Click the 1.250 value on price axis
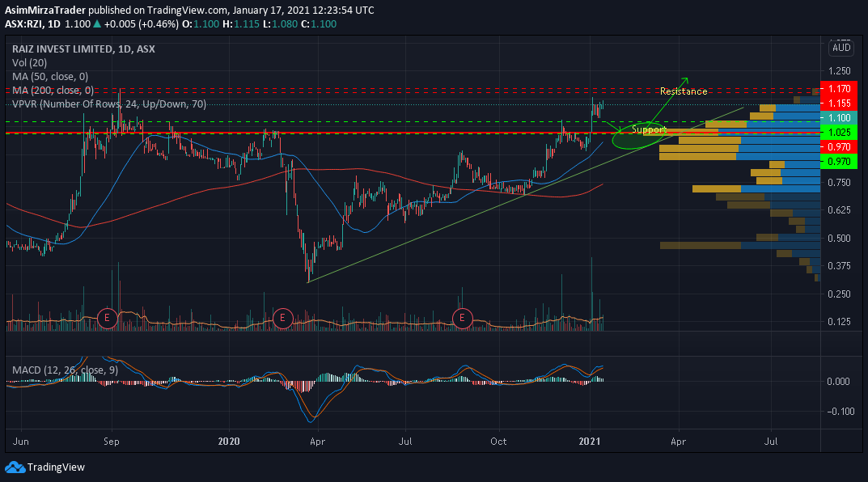This screenshot has width=868, height=482. coord(839,71)
